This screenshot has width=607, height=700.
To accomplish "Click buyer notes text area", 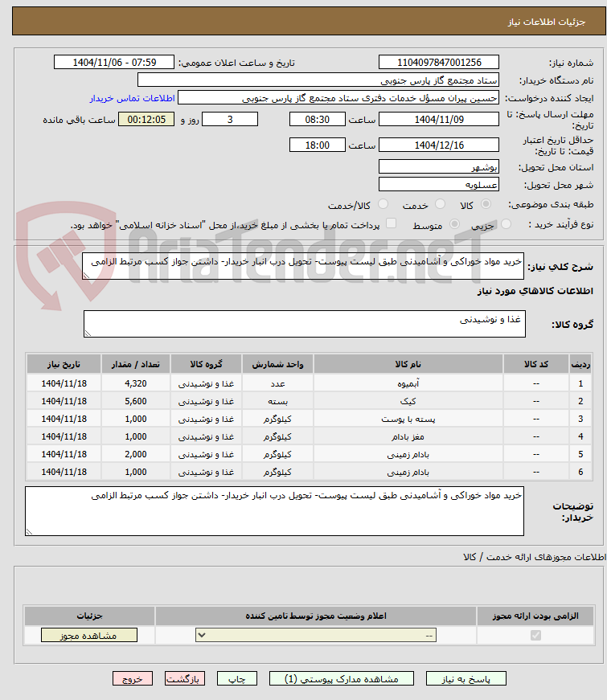I will (x=274, y=511).
